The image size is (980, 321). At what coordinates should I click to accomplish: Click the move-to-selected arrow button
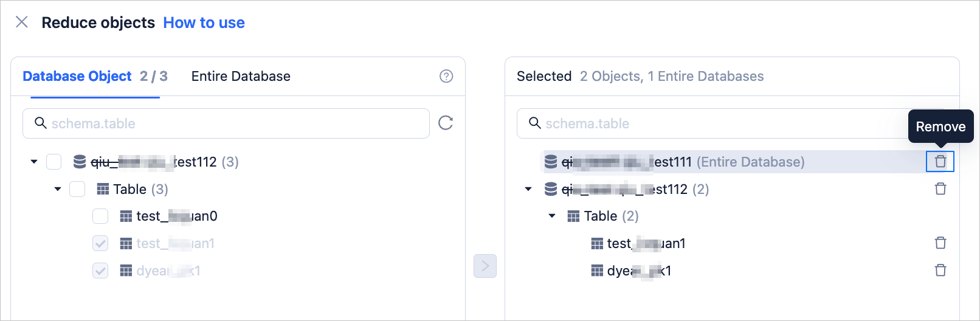[485, 266]
